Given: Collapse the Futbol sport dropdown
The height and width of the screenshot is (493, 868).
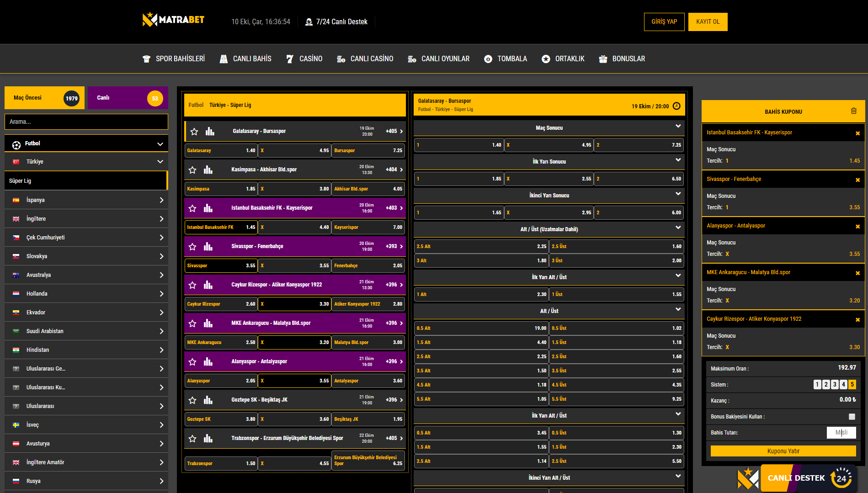Looking at the screenshot, I should pyautogui.click(x=160, y=144).
